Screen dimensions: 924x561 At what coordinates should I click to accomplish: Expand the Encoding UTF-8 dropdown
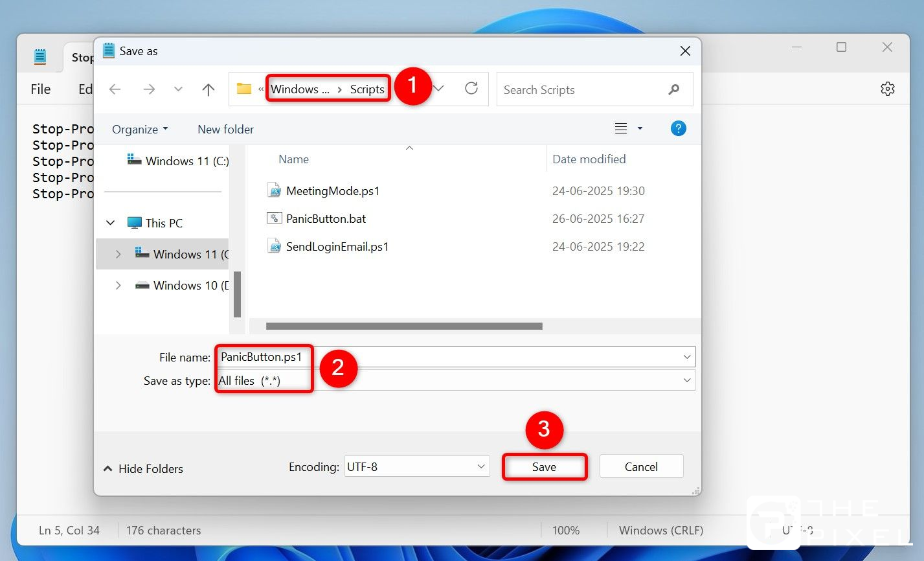481,466
